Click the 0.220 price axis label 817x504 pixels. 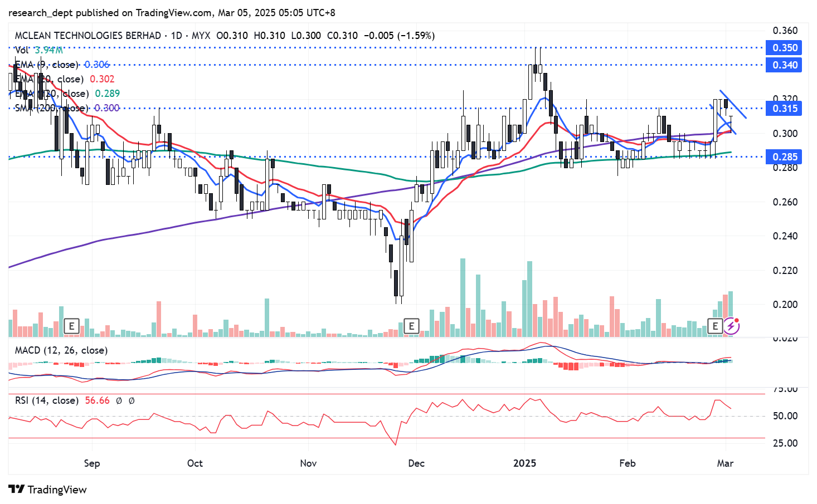(785, 271)
